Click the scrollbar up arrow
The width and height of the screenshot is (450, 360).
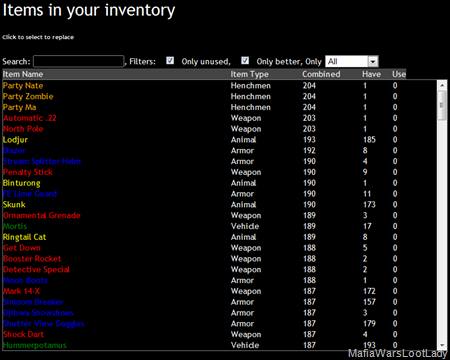442,85
